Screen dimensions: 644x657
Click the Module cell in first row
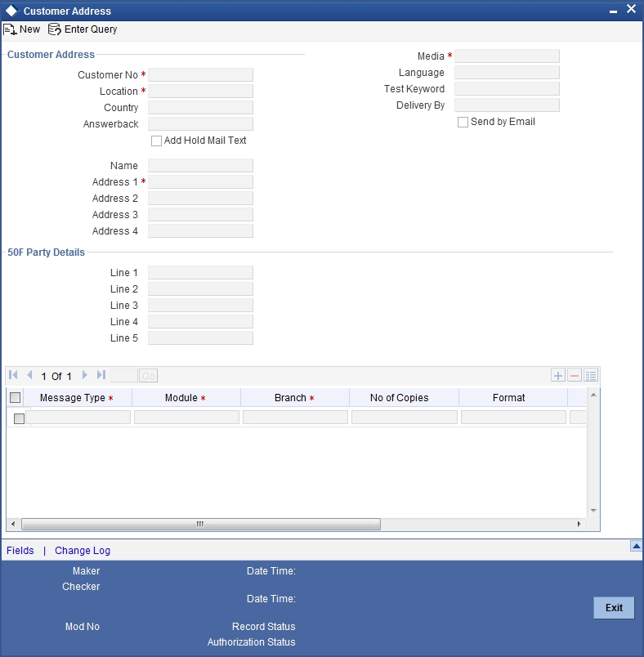pos(186,418)
